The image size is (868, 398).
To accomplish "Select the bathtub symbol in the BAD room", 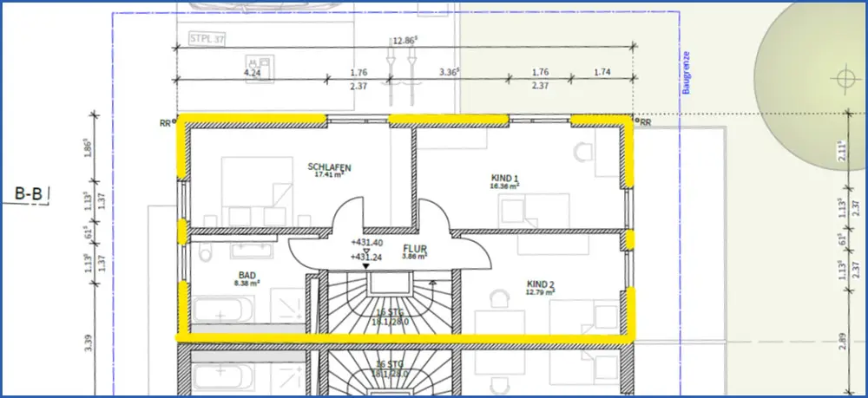I will point(222,309).
